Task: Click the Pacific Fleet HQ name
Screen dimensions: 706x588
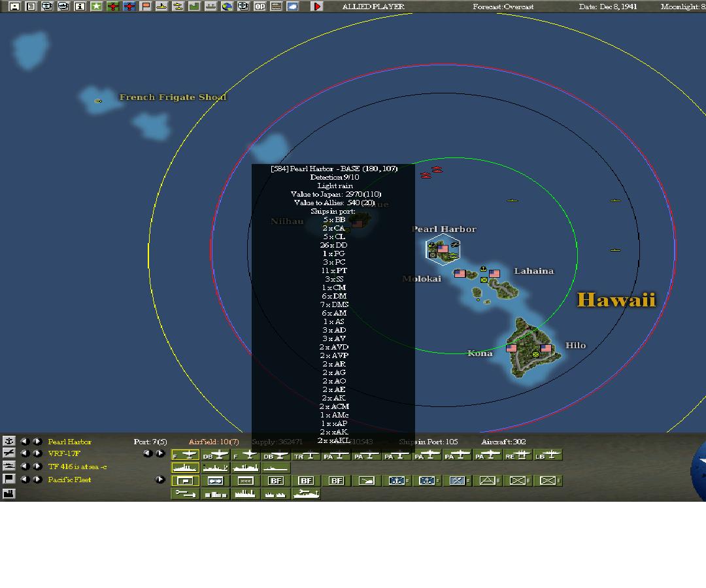Action: 69,480
